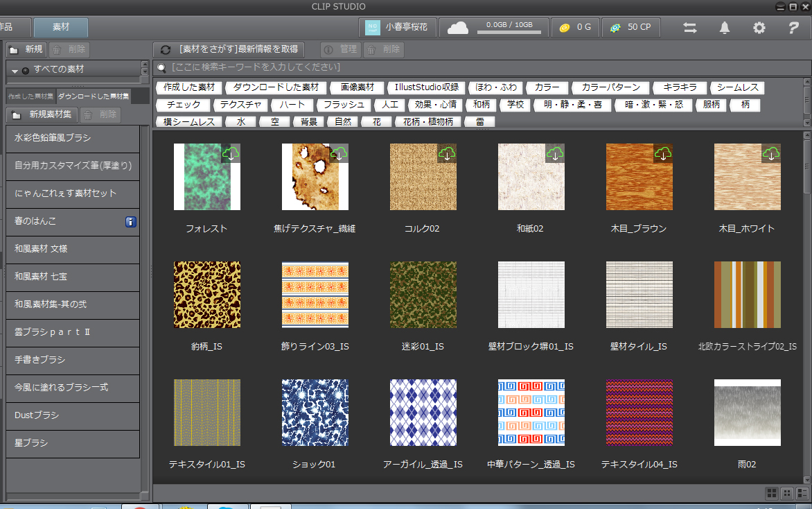
Task: Select the 素材 tab at top
Action: point(61,28)
